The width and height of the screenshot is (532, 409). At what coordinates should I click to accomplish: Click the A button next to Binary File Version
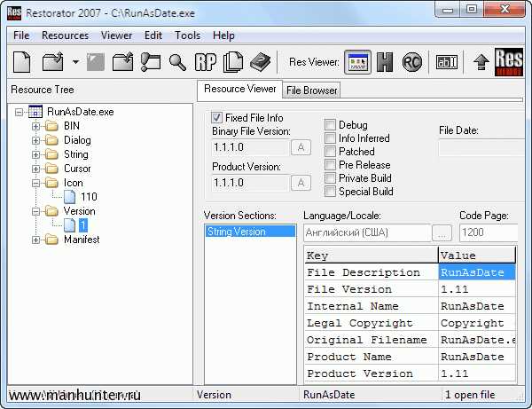coord(301,147)
